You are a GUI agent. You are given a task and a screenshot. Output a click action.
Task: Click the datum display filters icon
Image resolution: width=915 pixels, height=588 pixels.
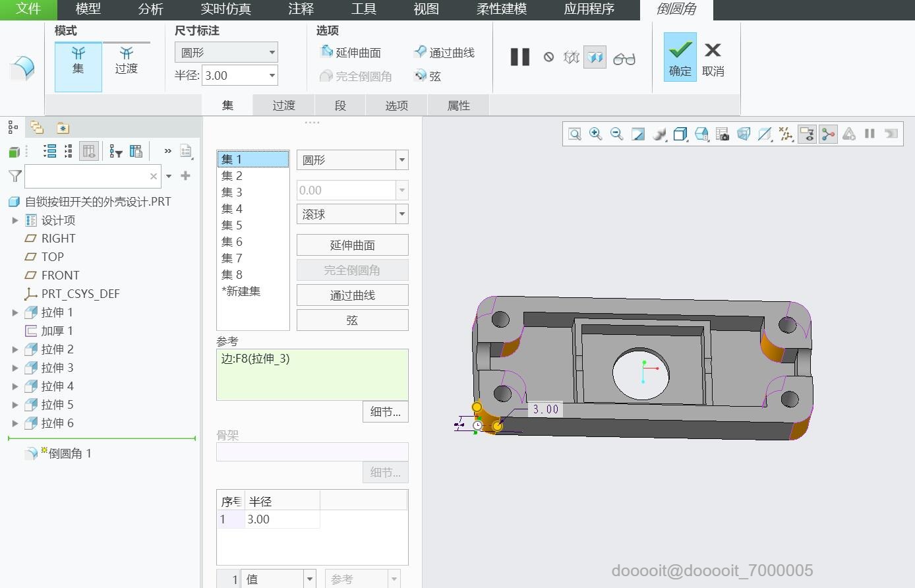pyautogui.click(x=786, y=134)
